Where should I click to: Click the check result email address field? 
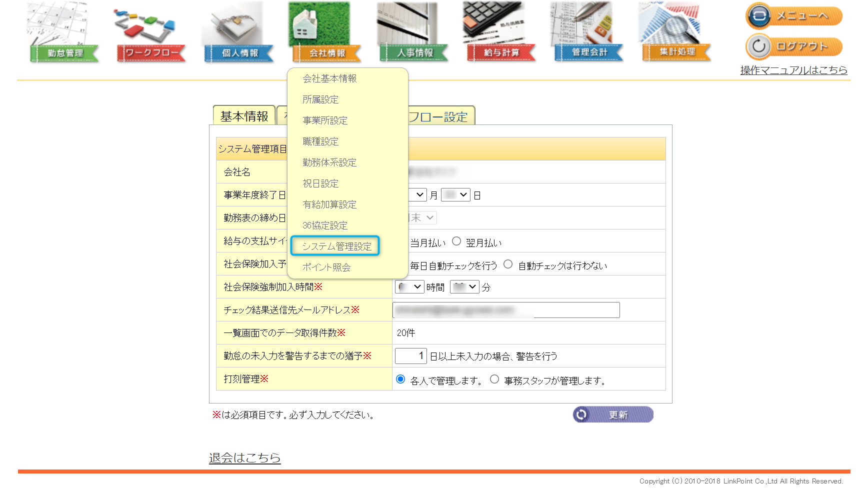coord(506,310)
